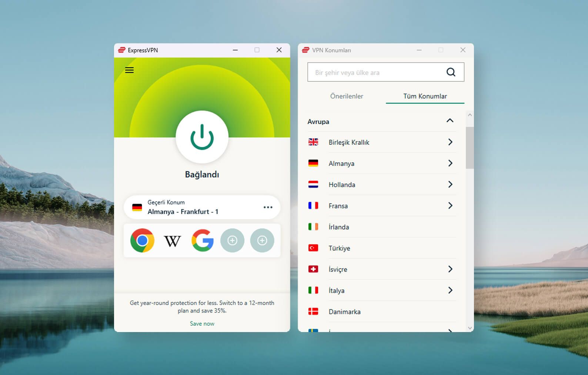
Task: Click the German flag in locations list
Action: tap(313, 163)
